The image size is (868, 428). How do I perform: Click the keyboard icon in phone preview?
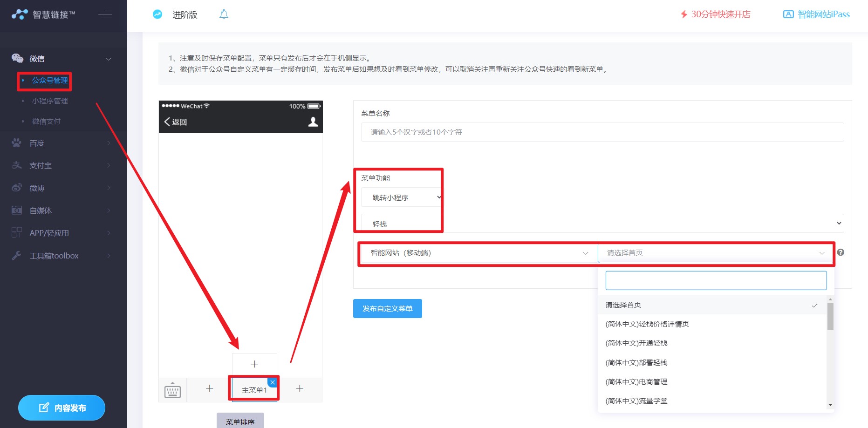tap(172, 390)
